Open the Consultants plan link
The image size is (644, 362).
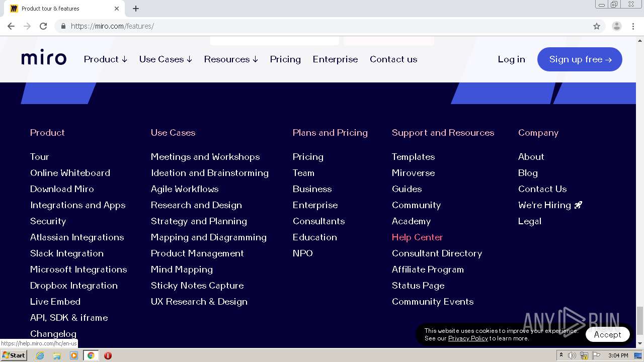tap(318, 221)
